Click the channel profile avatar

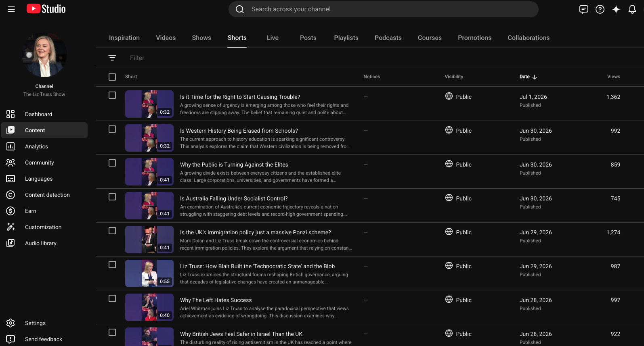[x=44, y=55]
